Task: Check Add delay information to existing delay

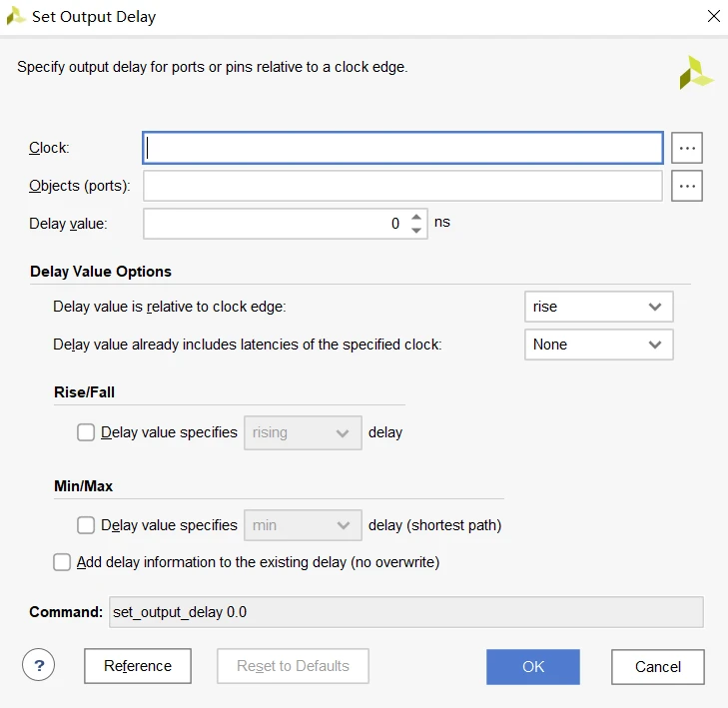Action: click(x=62, y=562)
